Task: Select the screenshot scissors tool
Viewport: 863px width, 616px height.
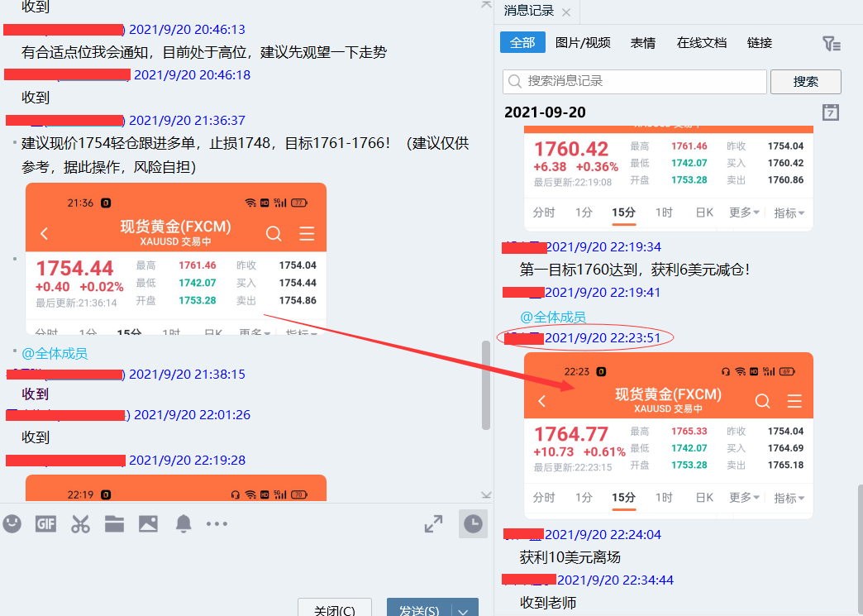Action: coord(79,523)
